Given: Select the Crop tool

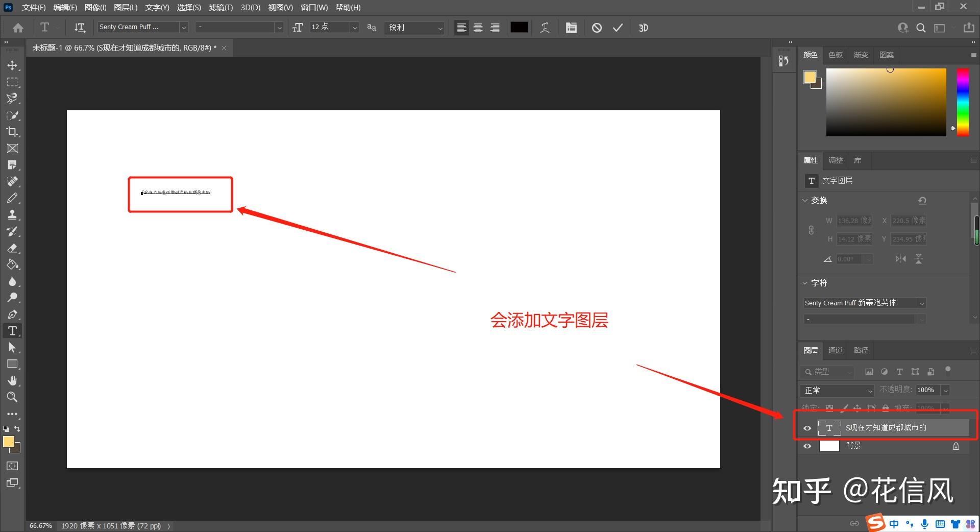Looking at the screenshot, I should [x=12, y=132].
